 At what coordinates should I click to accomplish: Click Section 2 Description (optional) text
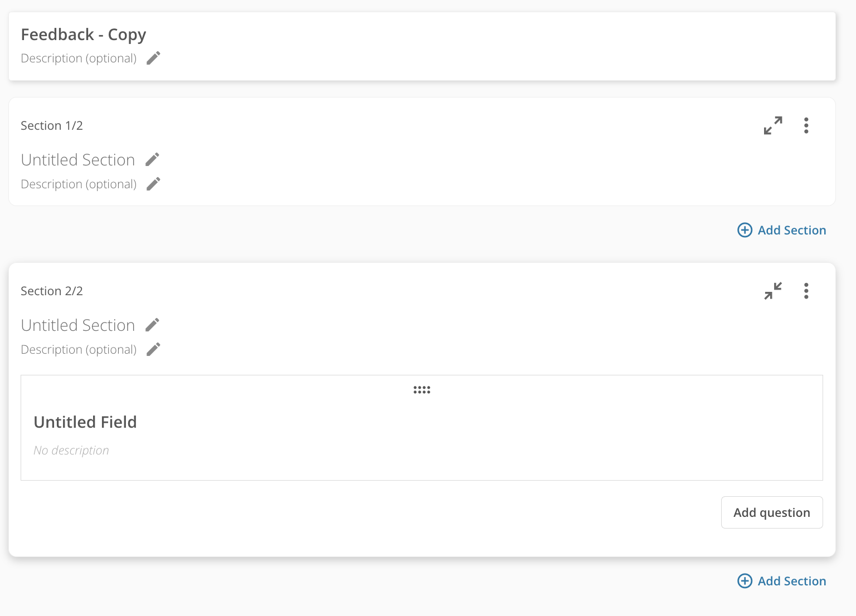coord(79,349)
